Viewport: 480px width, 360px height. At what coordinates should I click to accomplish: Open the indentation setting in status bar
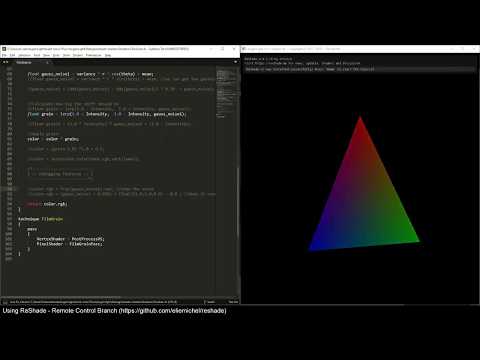pos(211,302)
